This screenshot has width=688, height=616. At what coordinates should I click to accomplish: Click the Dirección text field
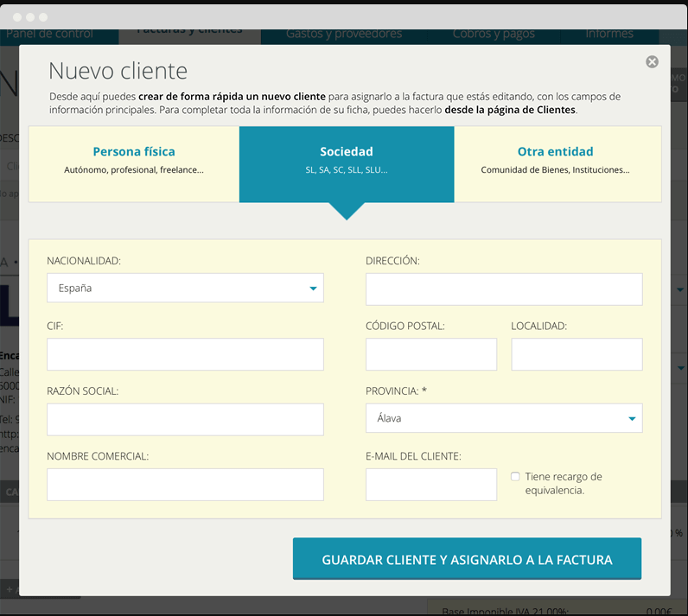point(504,289)
